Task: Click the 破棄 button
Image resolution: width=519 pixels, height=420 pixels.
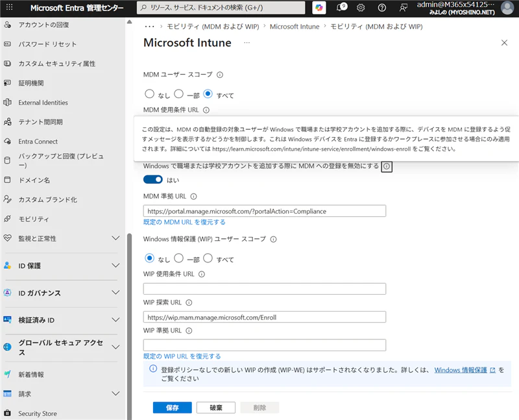Action: tap(216, 408)
